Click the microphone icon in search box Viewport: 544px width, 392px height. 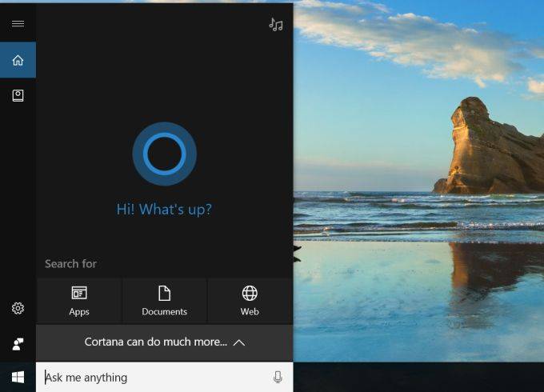pos(278,377)
